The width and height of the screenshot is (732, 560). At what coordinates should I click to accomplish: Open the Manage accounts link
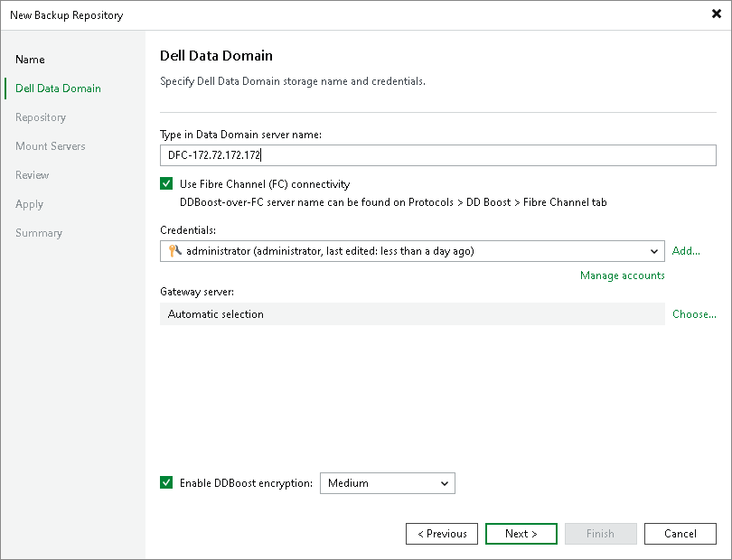click(x=623, y=275)
